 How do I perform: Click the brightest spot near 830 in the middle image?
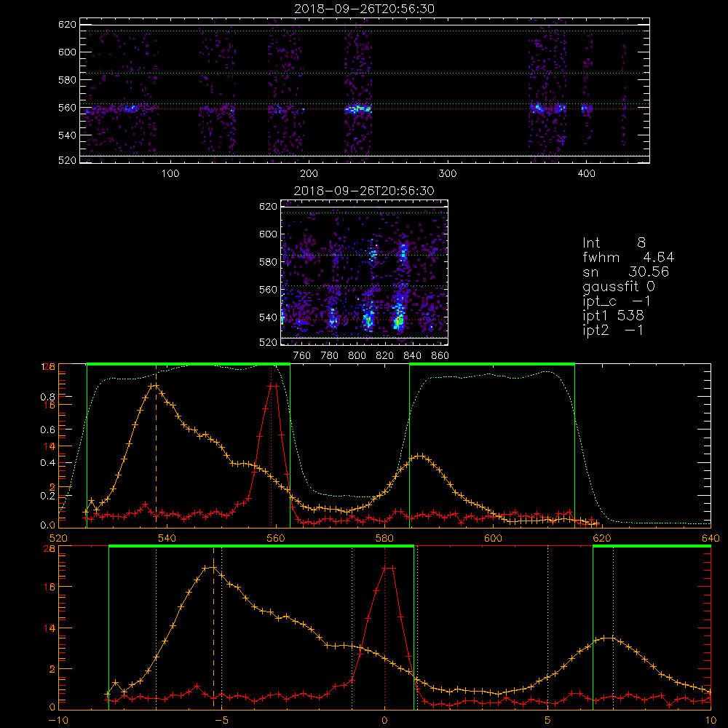pyautogui.click(x=398, y=320)
